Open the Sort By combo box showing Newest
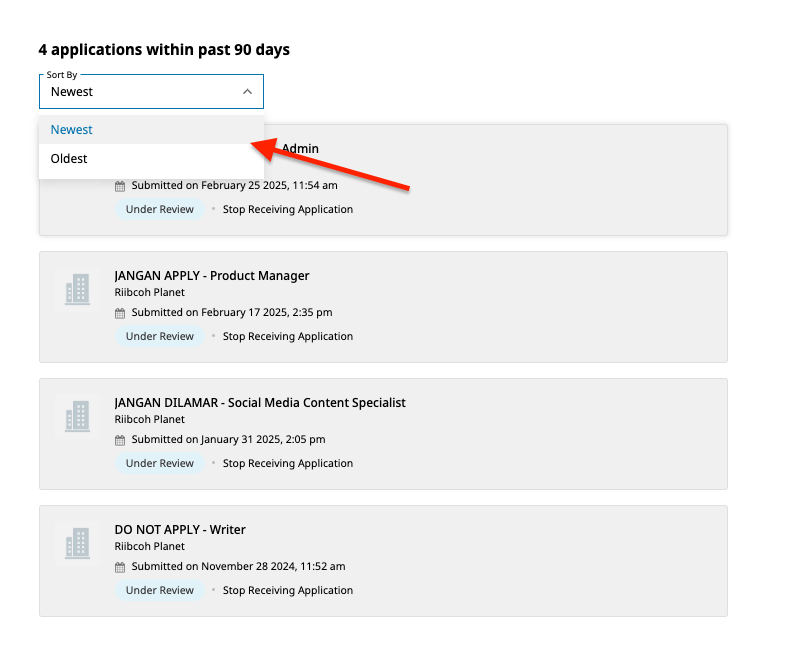Viewport: 788px width, 648px height. point(151,91)
